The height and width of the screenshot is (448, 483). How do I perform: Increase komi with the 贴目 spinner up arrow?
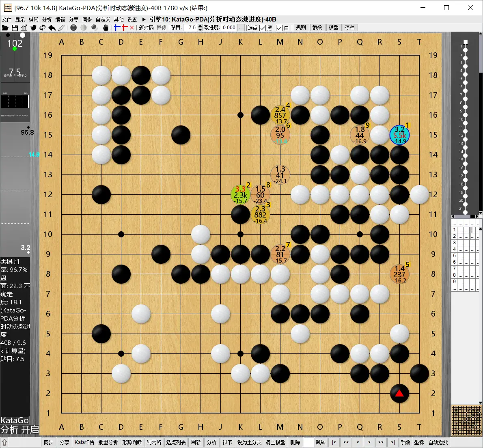pos(200,26)
